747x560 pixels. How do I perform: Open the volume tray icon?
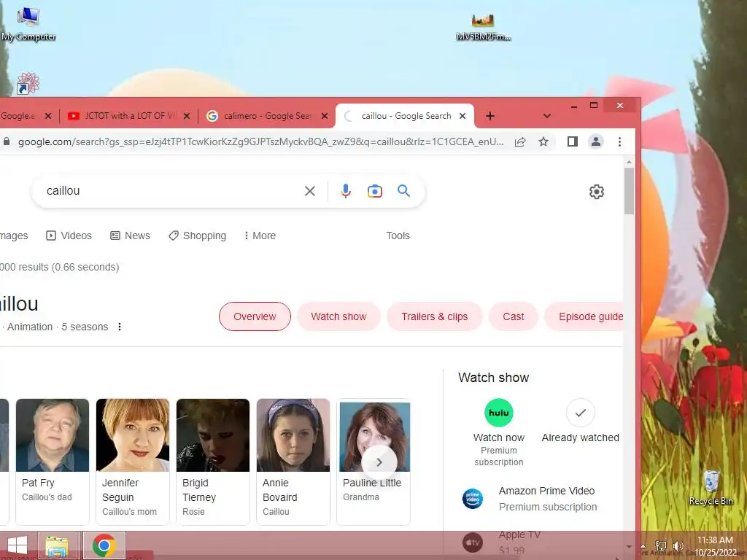coord(678,545)
